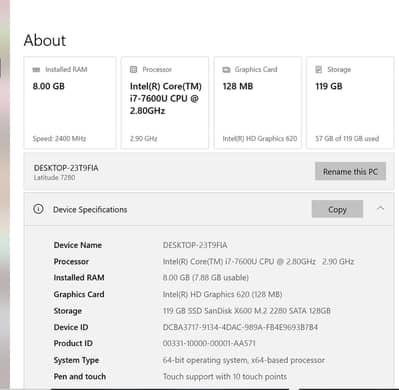Screen dimensions: 399x390
Task: Click the Graphics Card icon
Action: (x=226, y=70)
